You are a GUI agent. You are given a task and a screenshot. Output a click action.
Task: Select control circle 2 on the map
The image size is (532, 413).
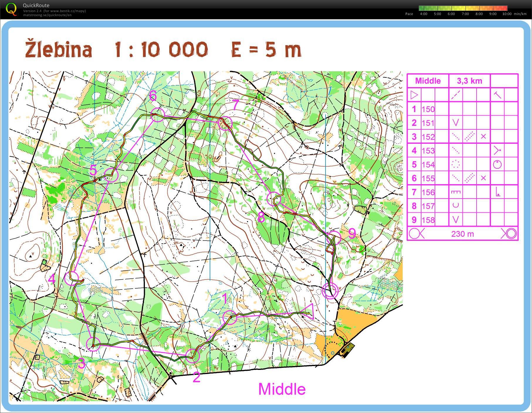click(193, 356)
